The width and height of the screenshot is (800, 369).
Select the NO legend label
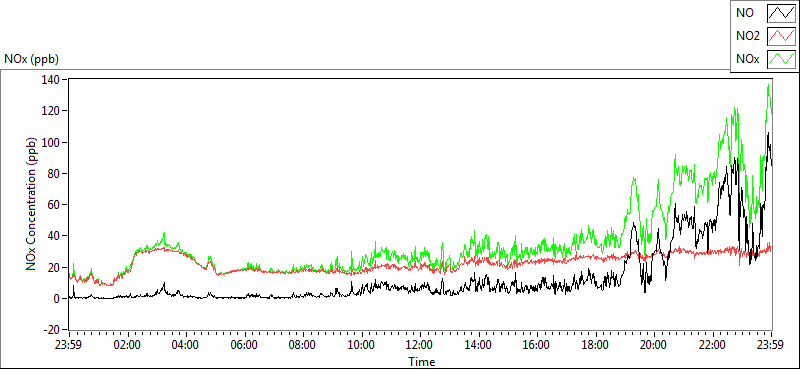point(744,13)
